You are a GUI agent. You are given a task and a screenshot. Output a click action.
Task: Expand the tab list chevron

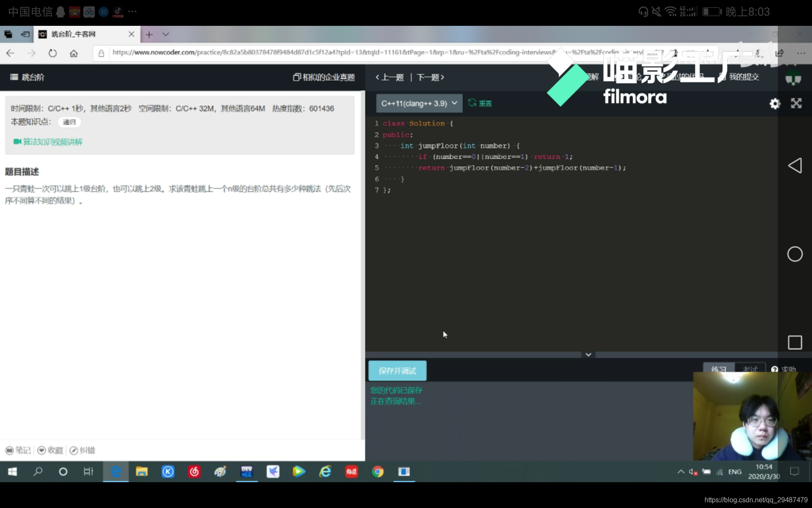(166, 34)
